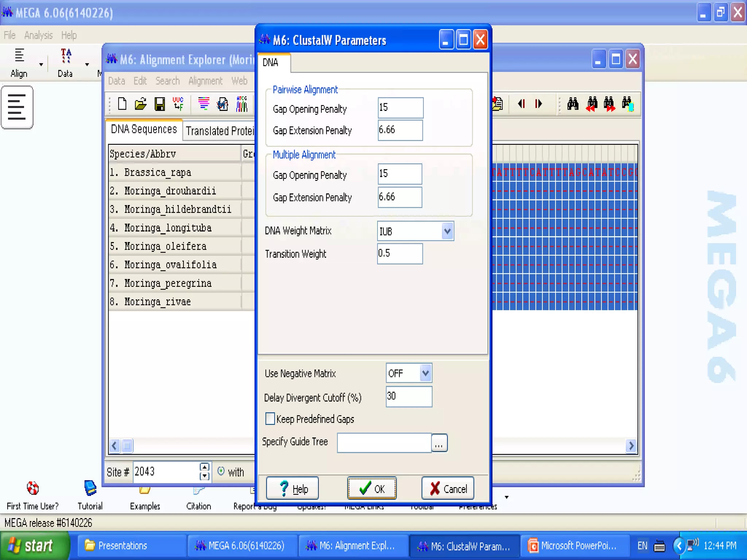Open the Data menu in Alignment Explorer
Image resolution: width=747 pixels, height=560 pixels.
coord(117,81)
